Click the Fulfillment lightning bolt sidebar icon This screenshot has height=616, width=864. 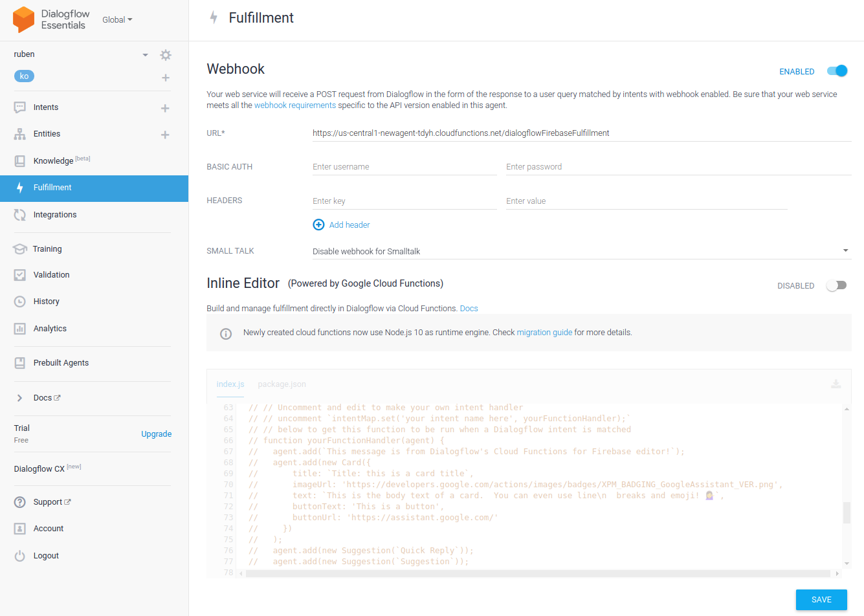tap(20, 188)
